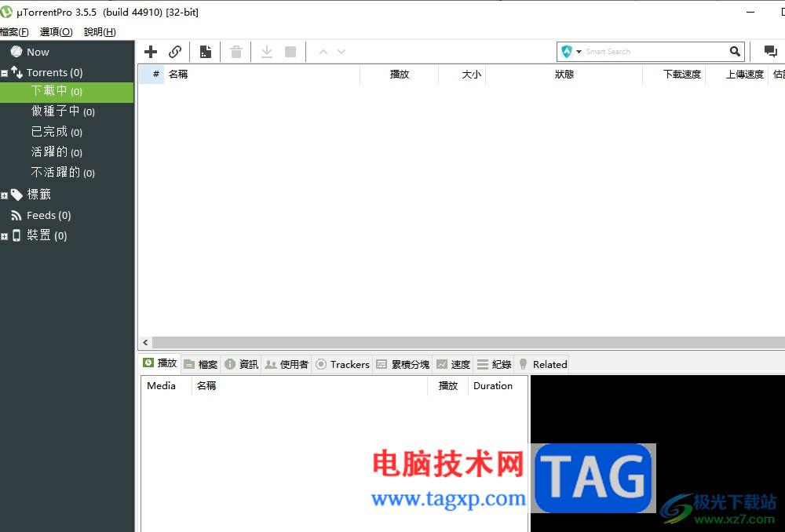Expand the 標籤 labels node

(4, 195)
